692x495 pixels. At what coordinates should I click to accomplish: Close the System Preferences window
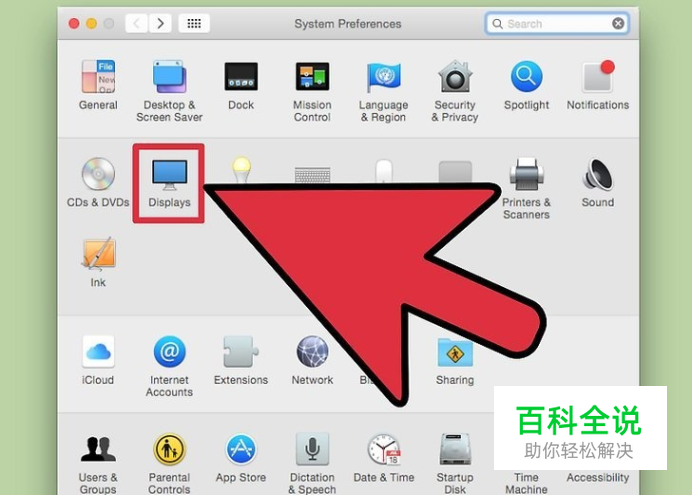(x=74, y=23)
